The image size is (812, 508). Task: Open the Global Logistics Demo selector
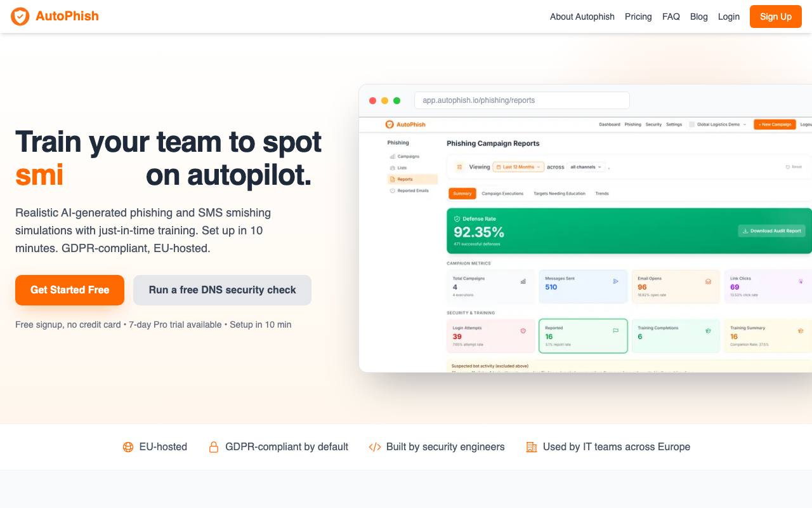717,124
